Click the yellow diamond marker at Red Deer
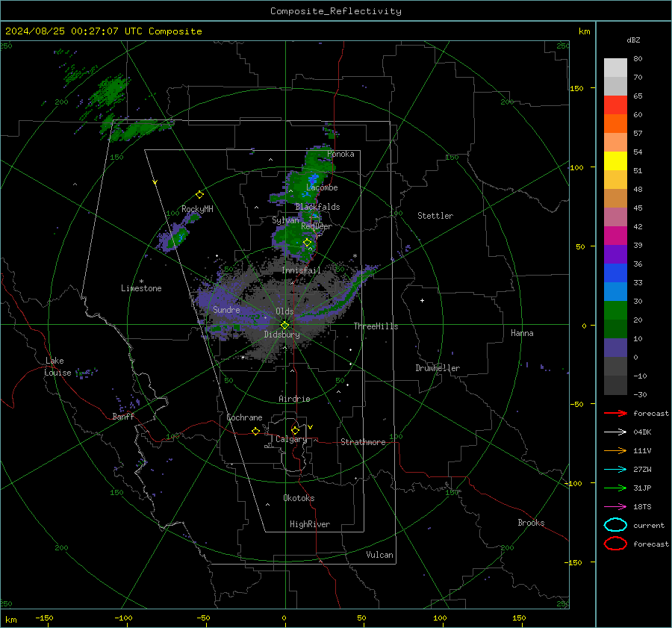Image resolution: width=672 pixels, height=628 pixels. click(307, 243)
